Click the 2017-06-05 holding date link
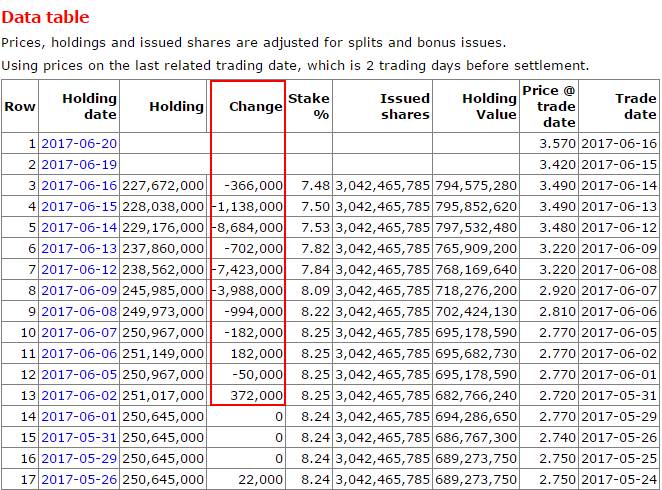This screenshot has width=662, height=490. coord(79,374)
